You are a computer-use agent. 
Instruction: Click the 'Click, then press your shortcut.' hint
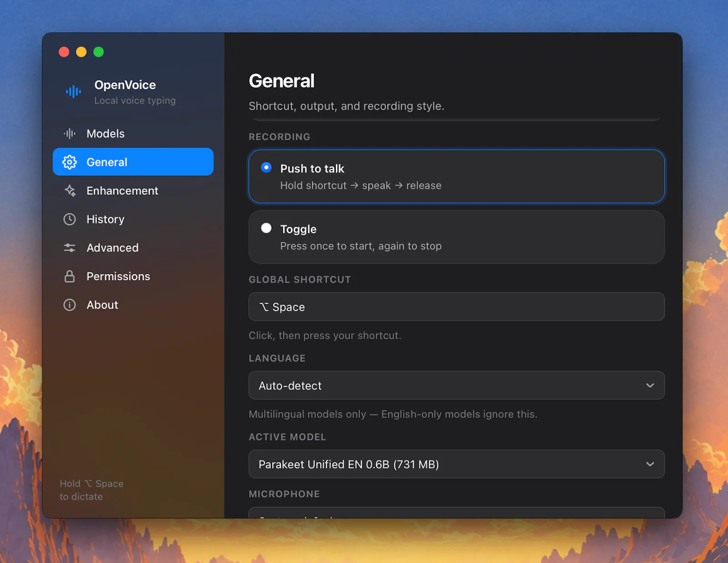click(325, 335)
